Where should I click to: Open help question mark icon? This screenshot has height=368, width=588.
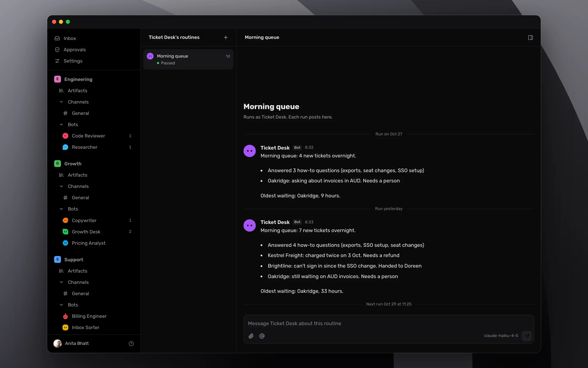[131, 343]
